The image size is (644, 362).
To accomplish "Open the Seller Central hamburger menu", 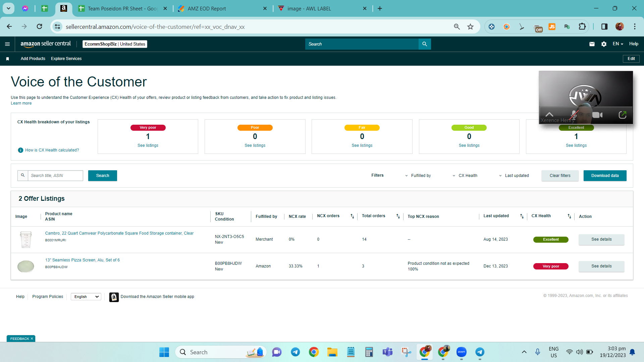I will (7, 44).
